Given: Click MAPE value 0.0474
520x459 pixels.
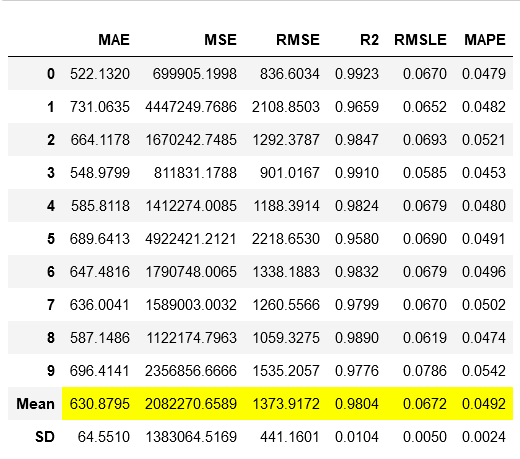Looking at the screenshot, I should (x=484, y=338).
